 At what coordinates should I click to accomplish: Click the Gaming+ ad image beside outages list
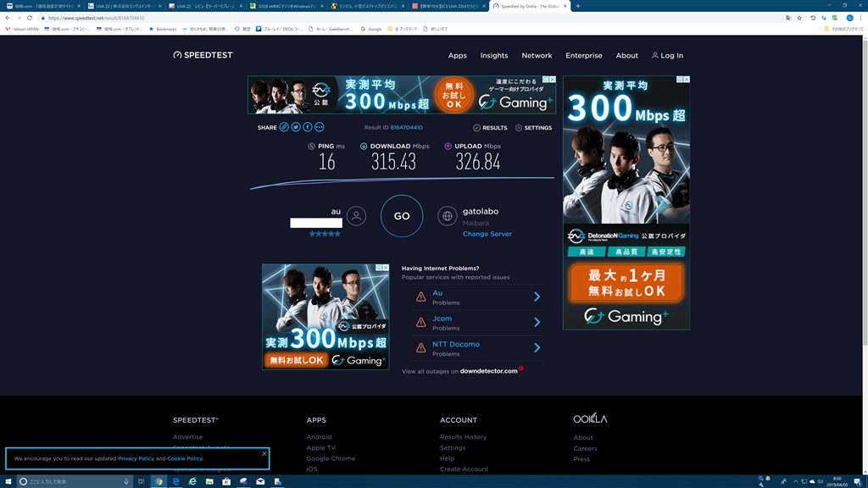pyautogui.click(x=325, y=317)
